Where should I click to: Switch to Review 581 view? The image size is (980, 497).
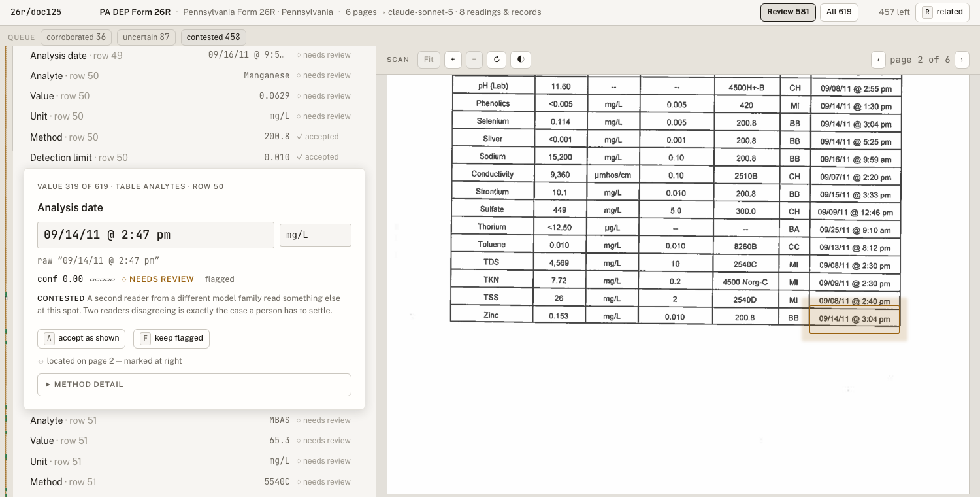pyautogui.click(x=788, y=12)
